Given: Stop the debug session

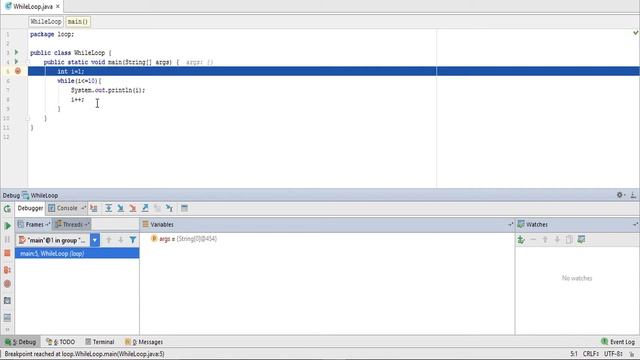Looking at the screenshot, I should point(7,253).
